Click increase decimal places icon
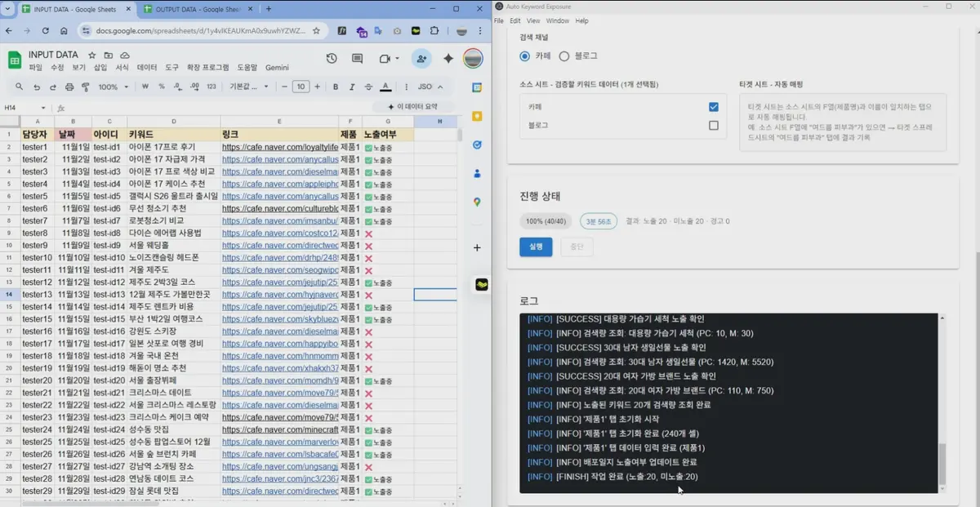Image resolution: width=980 pixels, height=507 pixels. 194,87
